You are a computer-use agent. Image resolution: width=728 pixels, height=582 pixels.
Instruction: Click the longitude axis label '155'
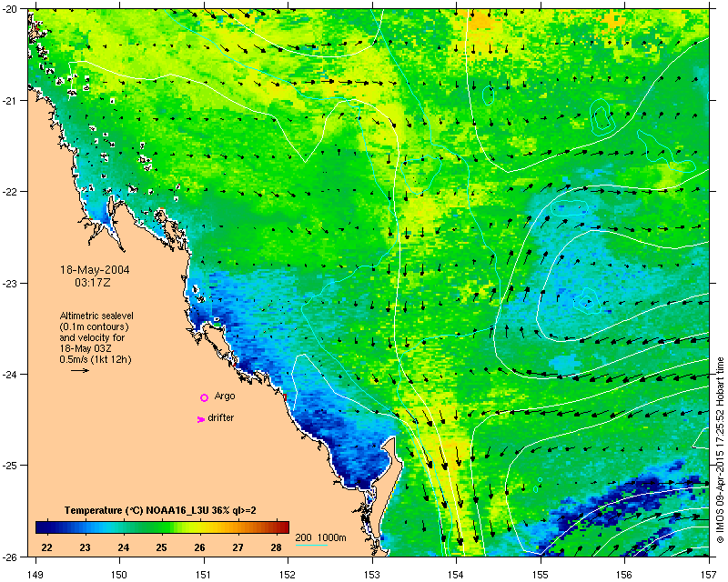tap(541, 575)
